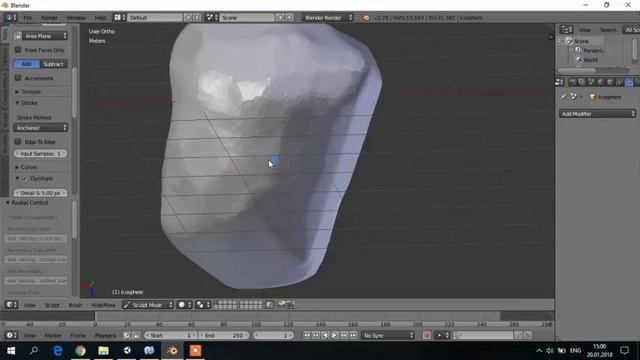Switch to the Render properties tab icon
The height and width of the screenshot is (360, 640).
573,82
